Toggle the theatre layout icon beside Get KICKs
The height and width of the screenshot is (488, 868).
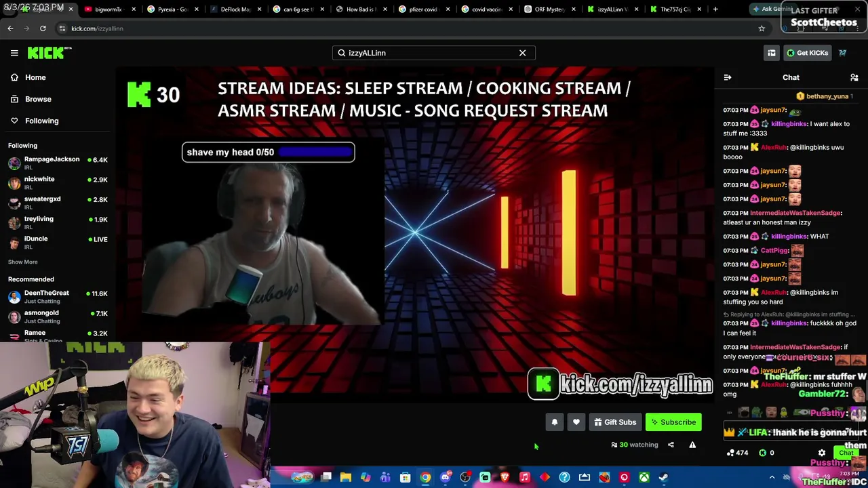coord(772,53)
